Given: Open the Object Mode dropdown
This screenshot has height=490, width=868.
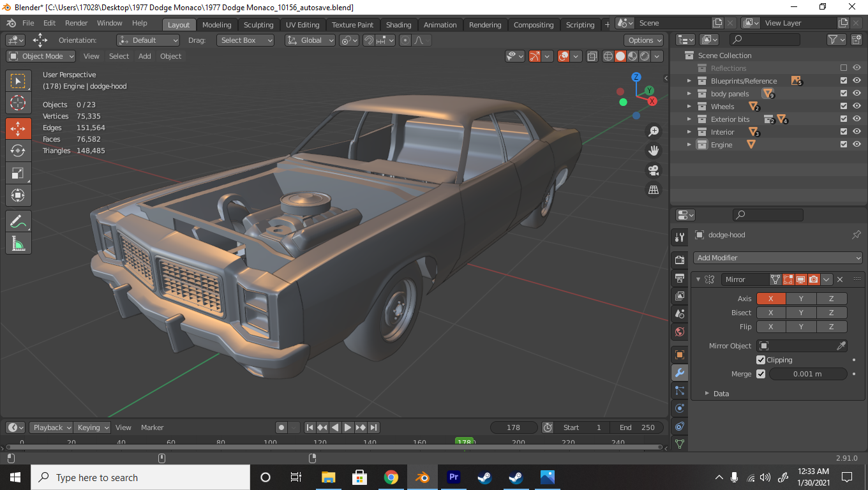Looking at the screenshot, I should (x=41, y=56).
